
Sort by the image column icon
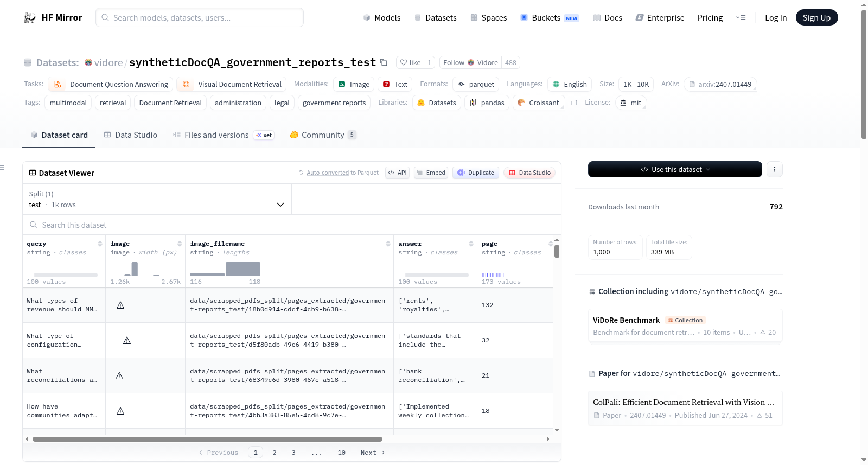pyautogui.click(x=180, y=244)
